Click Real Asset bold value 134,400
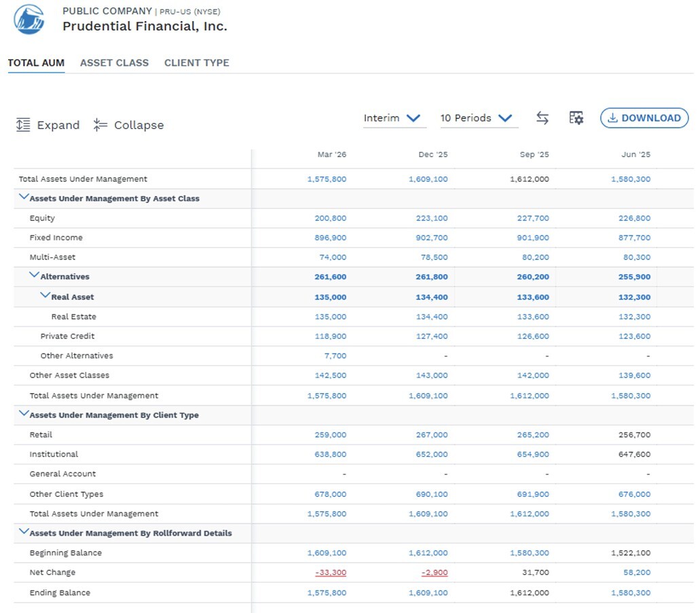This screenshot has height=613, width=700. 432,297
